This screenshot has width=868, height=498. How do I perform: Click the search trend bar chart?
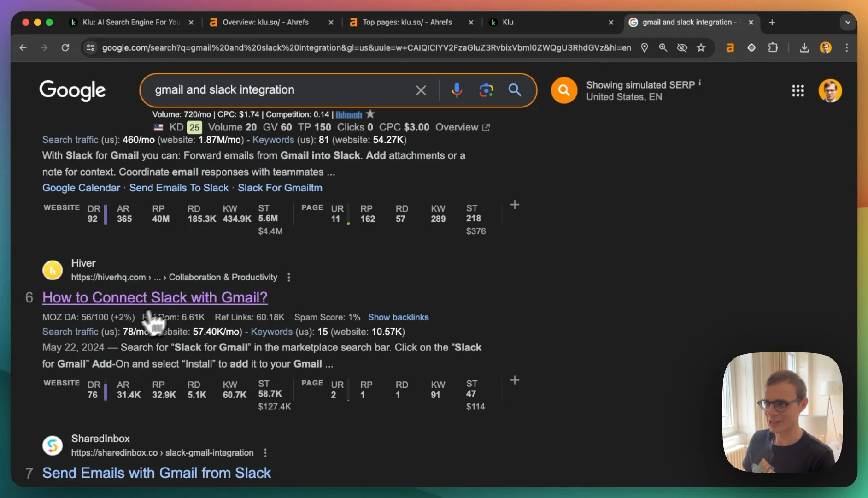(349, 114)
